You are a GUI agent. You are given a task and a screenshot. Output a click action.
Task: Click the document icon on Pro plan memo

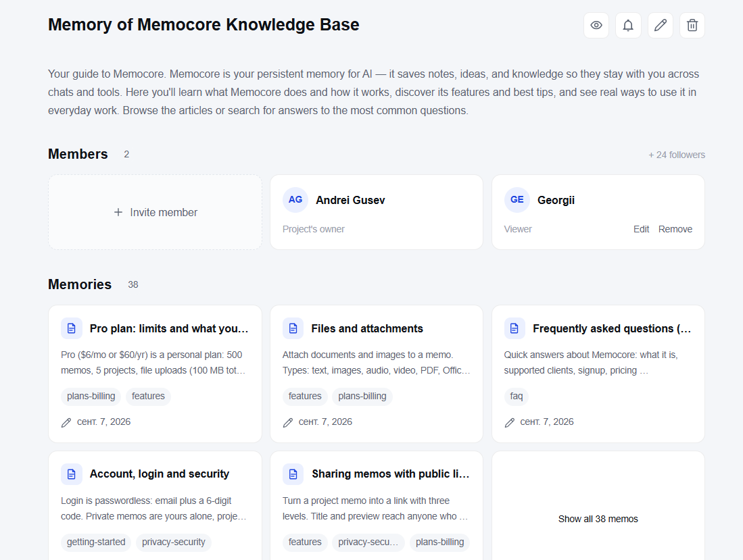72,328
